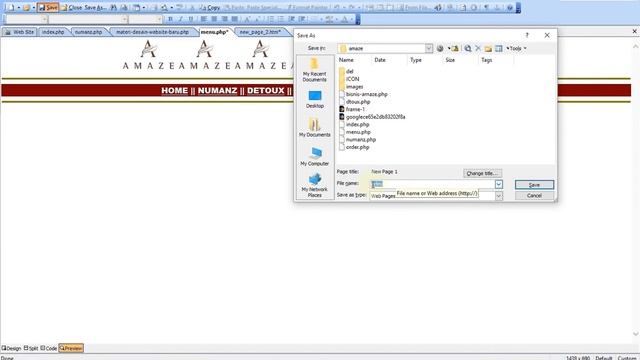Switch to Split view
The height and width of the screenshot is (360, 640).
pyautogui.click(x=31, y=348)
